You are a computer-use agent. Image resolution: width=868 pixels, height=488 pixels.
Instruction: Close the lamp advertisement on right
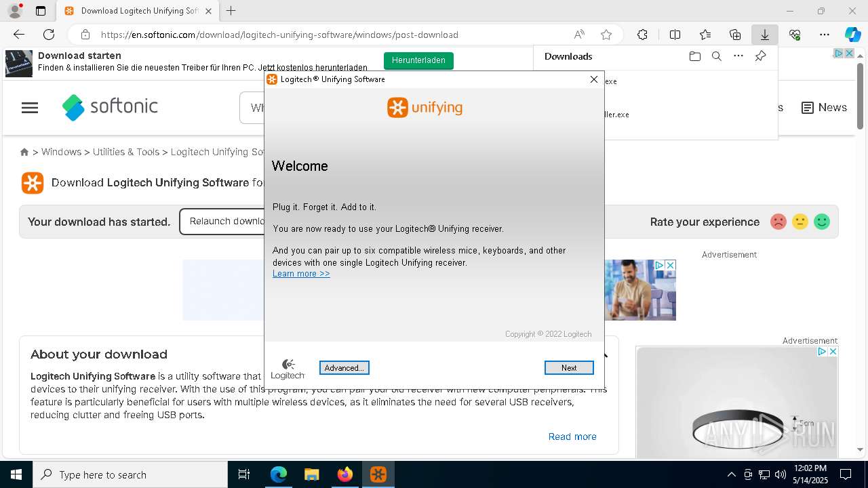833,352
